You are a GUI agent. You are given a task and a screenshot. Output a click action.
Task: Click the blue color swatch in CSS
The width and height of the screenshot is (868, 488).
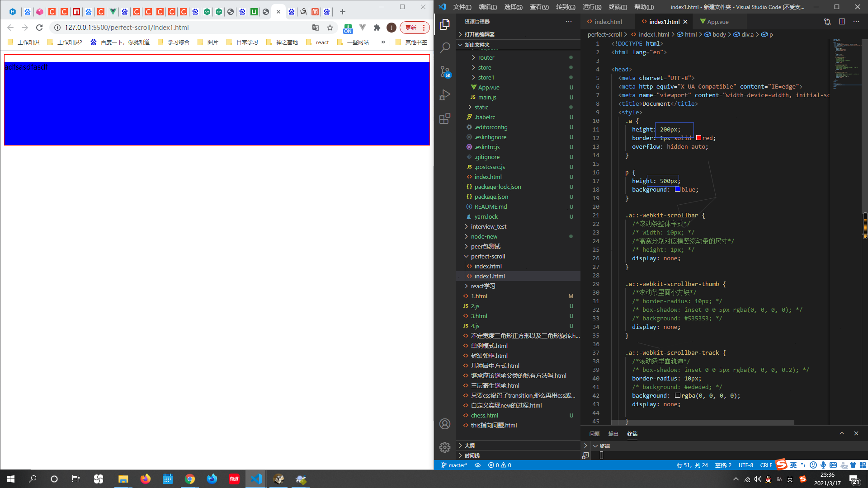coord(678,189)
